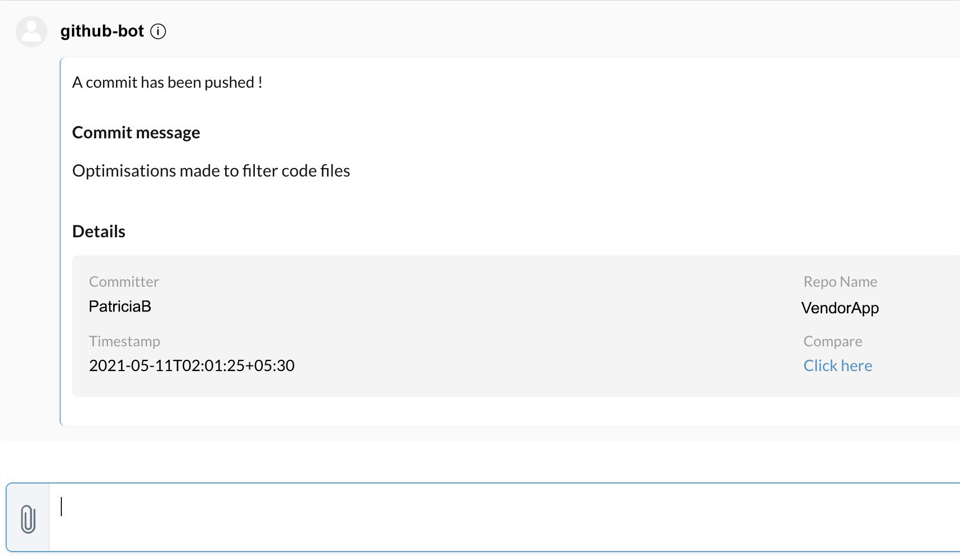Click the Commit message heading

pos(136,133)
